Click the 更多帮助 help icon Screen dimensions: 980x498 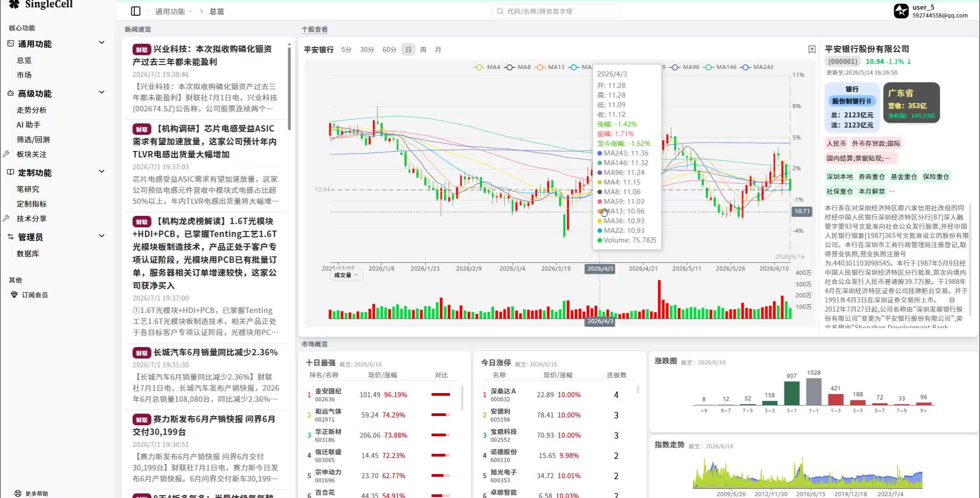[18, 493]
